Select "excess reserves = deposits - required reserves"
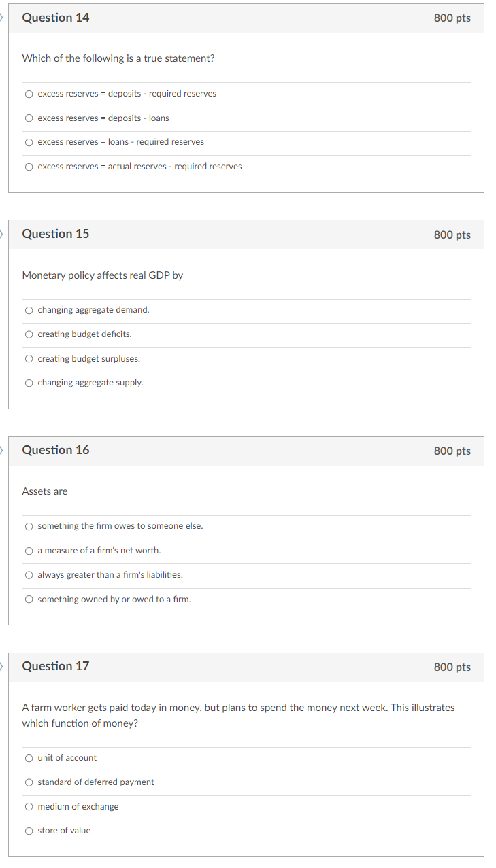This screenshot has width=496, height=868. click(x=29, y=93)
